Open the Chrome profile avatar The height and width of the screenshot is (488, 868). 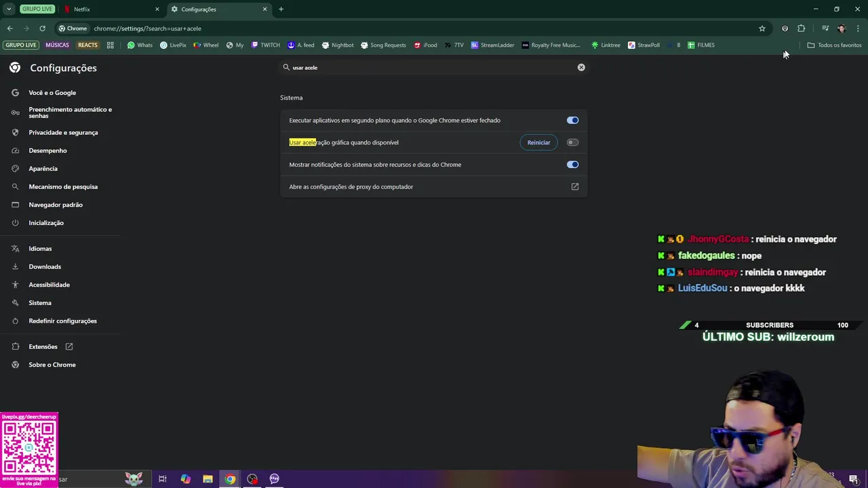[x=842, y=28]
